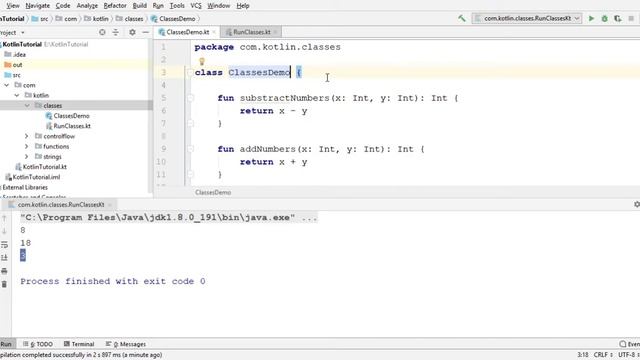Expand the functions folder
Image resolution: width=640 pixels, height=360 pixels.
(27, 146)
